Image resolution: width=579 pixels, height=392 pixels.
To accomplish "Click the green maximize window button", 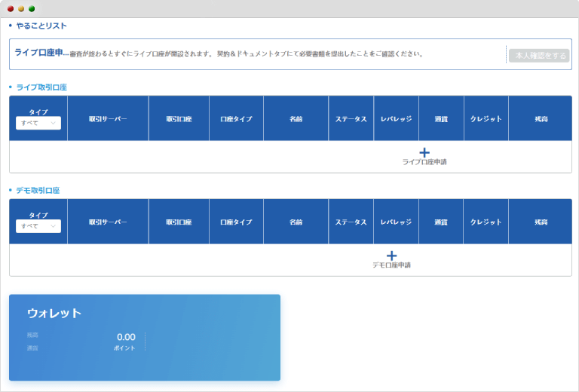I will pos(32,9).
